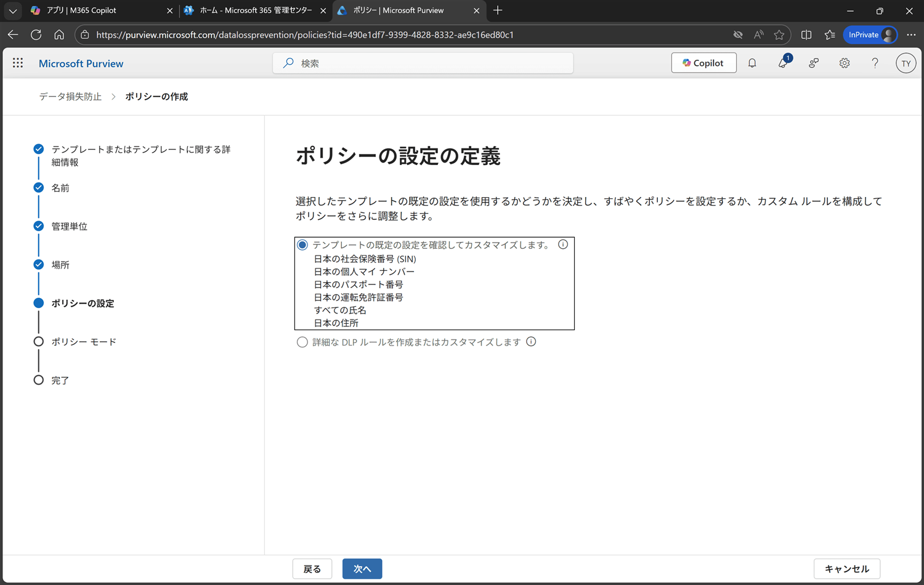Click the tracking prevention eye icon
Image resolution: width=924 pixels, height=585 pixels.
[x=738, y=35]
